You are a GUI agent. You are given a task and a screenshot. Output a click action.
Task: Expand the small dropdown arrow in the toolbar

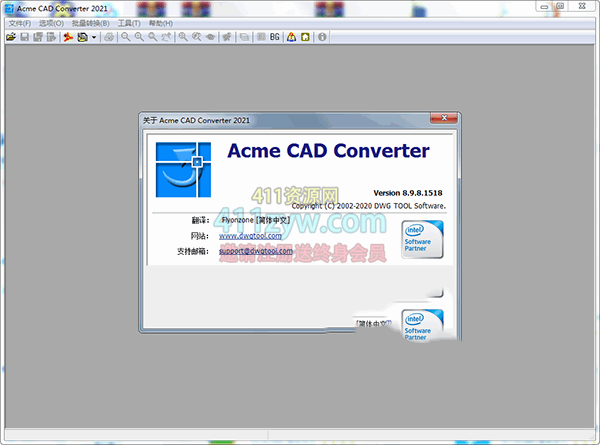(x=93, y=37)
